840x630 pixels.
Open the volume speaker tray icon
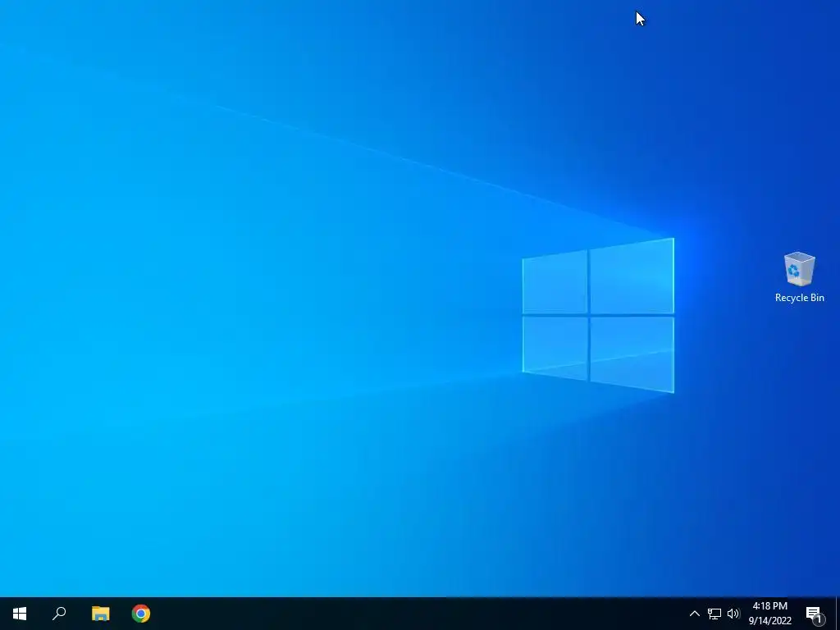(733, 614)
